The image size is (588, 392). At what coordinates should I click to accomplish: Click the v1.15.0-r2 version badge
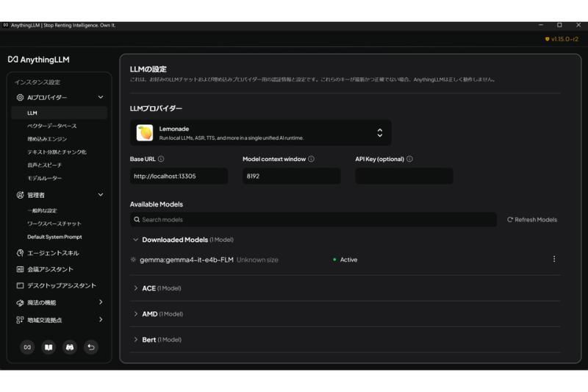pyautogui.click(x=562, y=39)
